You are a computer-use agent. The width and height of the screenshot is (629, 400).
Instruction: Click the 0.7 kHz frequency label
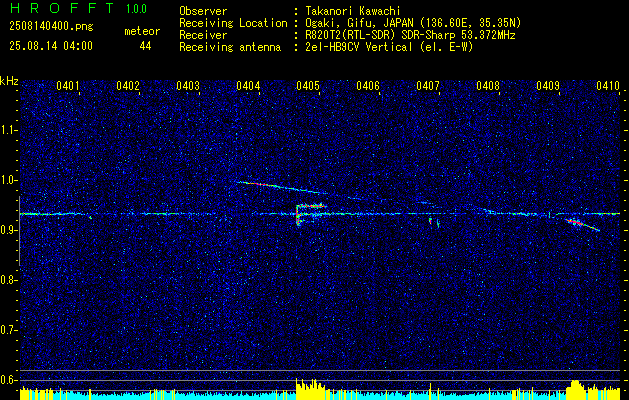pos(9,330)
